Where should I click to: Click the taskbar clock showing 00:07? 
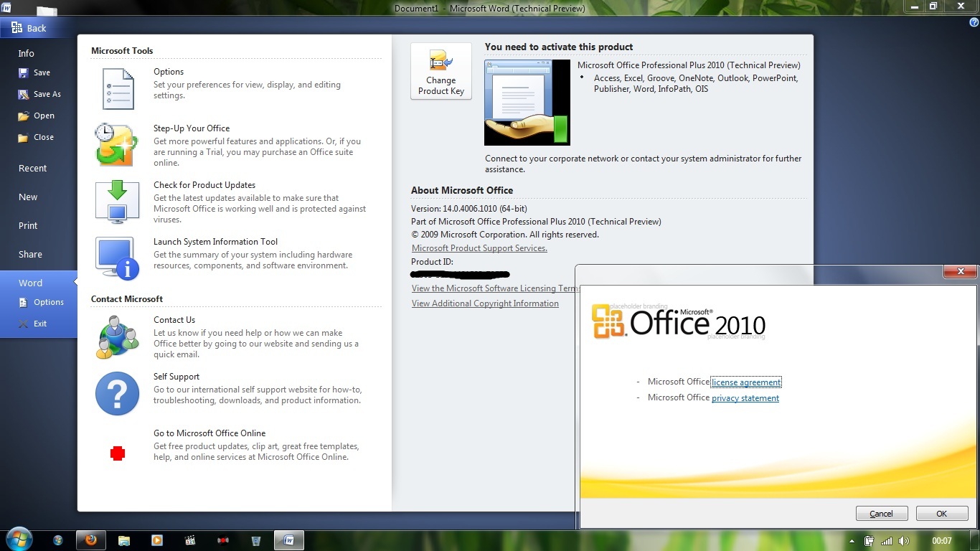pos(942,541)
